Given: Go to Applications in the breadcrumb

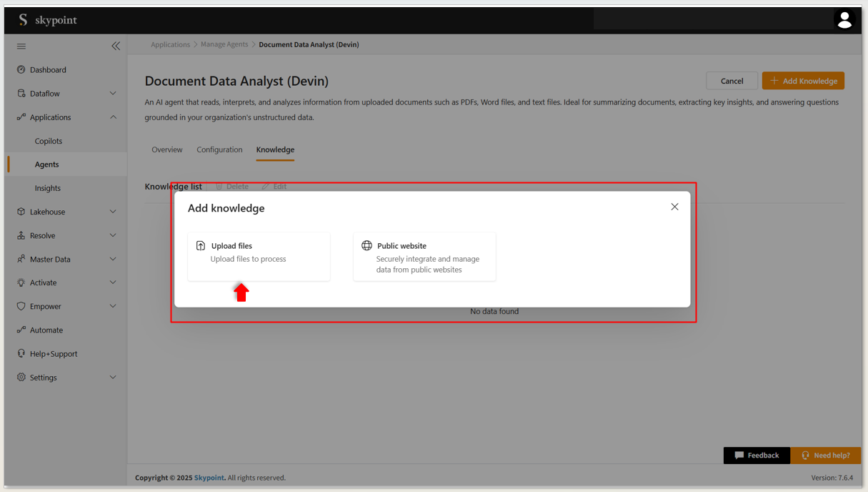Looking at the screenshot, I should 170,44.
